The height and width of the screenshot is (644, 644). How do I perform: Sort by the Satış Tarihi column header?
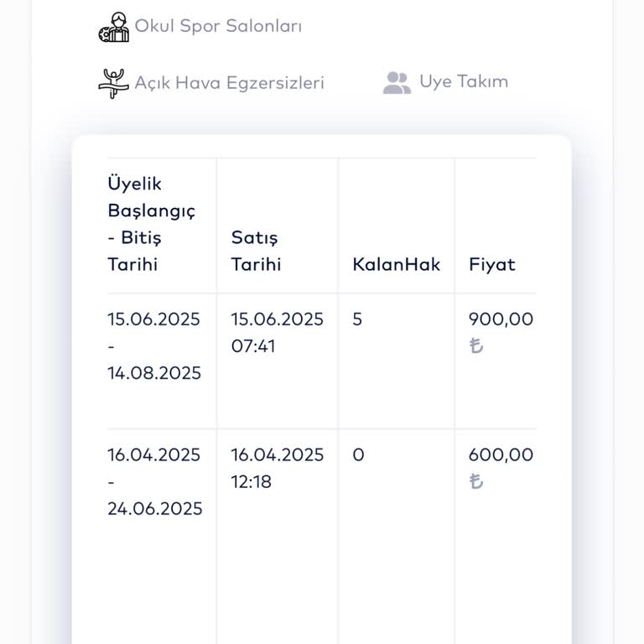[x=256, y=251]
